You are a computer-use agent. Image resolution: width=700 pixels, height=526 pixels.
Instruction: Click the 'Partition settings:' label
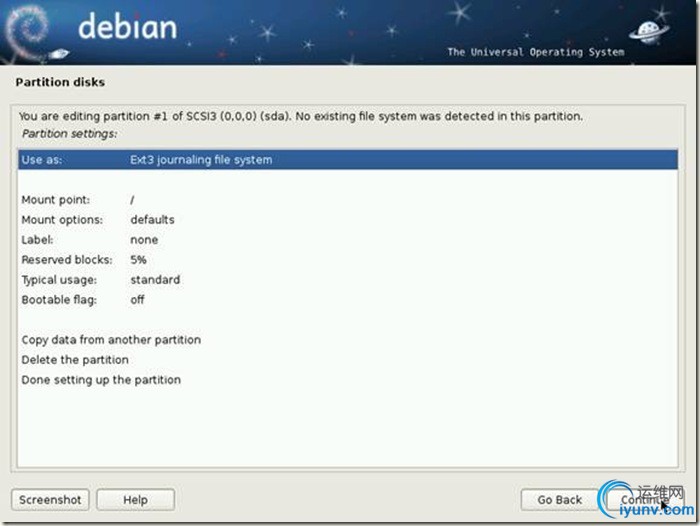tap(70, 134)
